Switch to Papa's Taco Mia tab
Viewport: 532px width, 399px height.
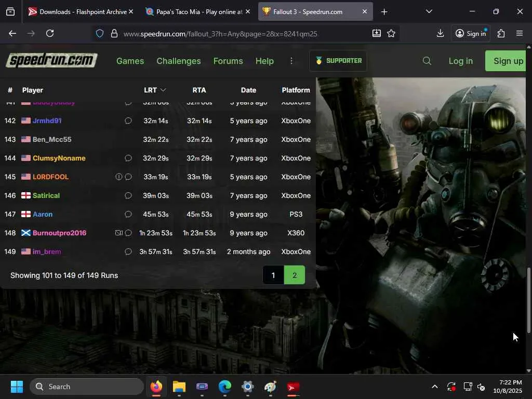(x=197, y=12)
